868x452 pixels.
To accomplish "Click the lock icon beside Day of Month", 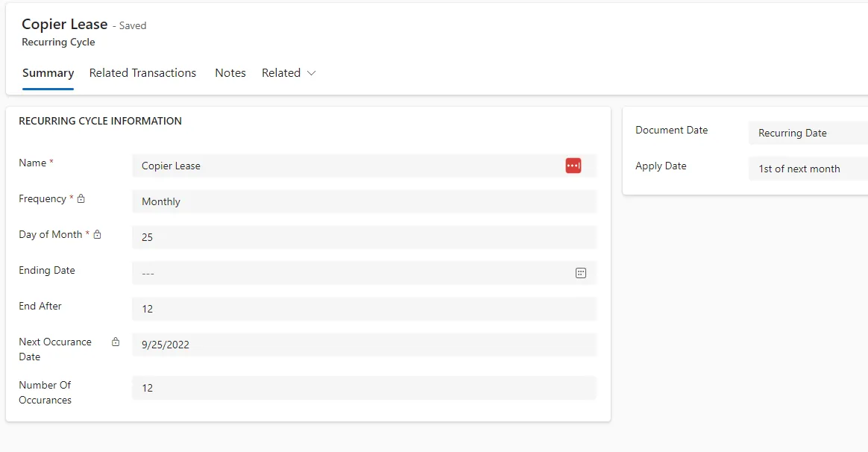I will (97, 234).
